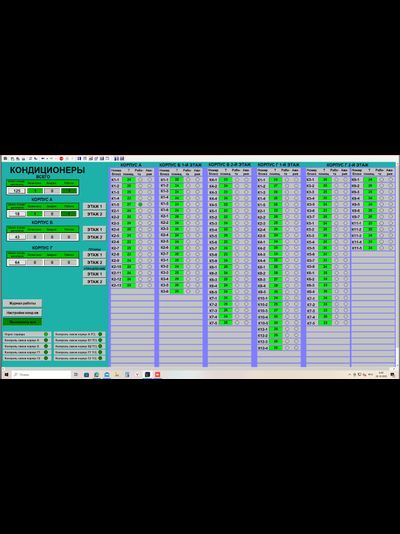Click the red application icon on taskbar
The image size is (400, 534).
tap(158, 374)
